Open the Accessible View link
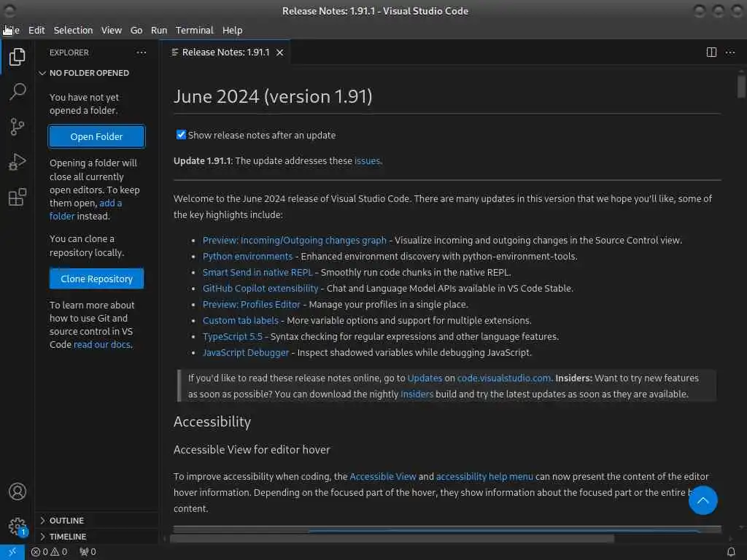The image size is (747, 560). click(382, 477)
